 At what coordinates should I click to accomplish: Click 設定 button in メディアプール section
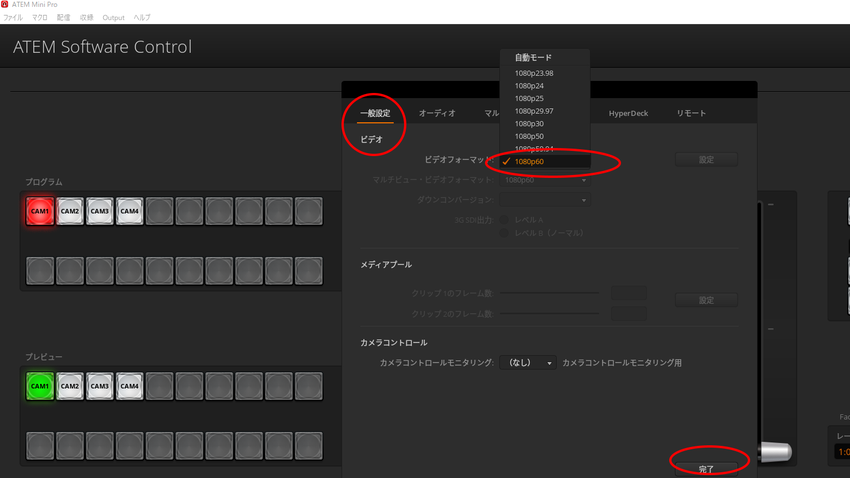tap(706, 300)
